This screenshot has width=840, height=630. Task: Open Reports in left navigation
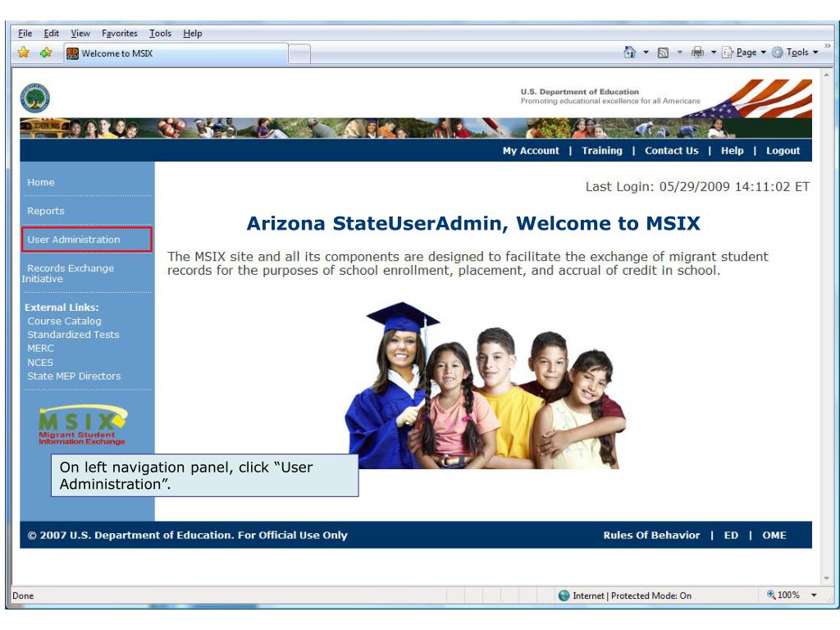(x=46, y=211)
